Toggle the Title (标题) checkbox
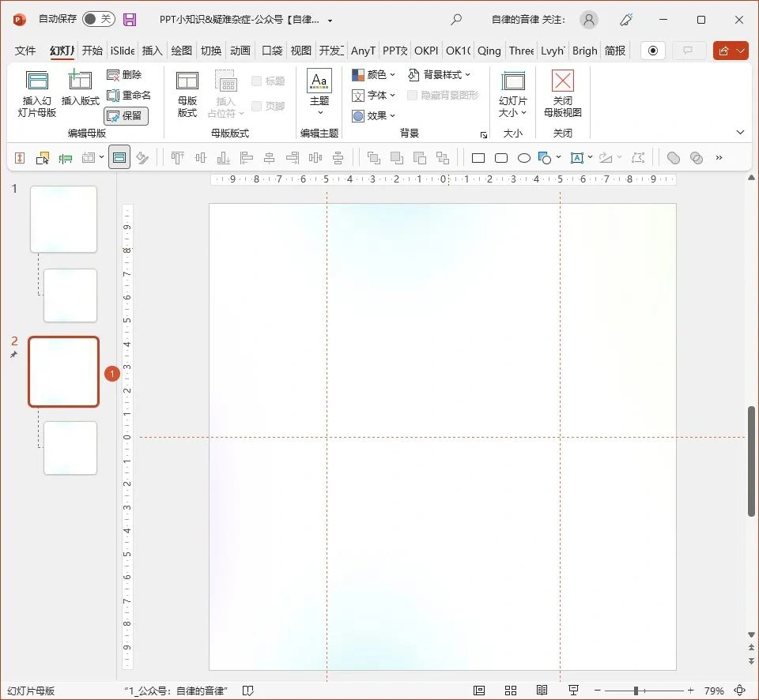 click(x=257, y=81)
